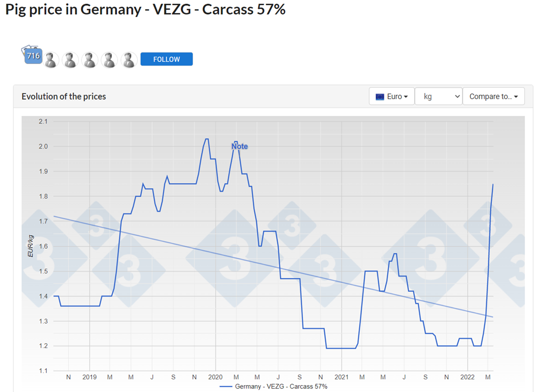
Task: Toggle the Germany - VEZG - Carcass 57% legend text
Action: [x=281, y=387]
